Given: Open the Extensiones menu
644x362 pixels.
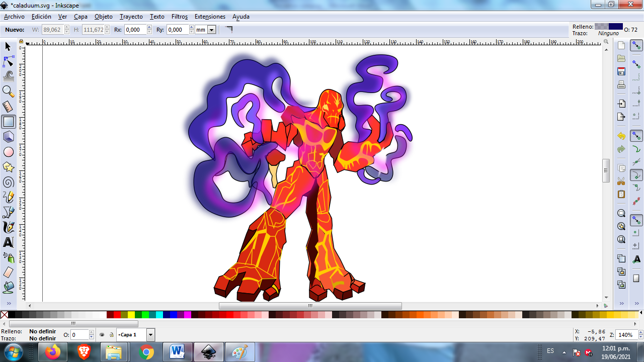Looking at the screenshot, I should pos(210,17).
